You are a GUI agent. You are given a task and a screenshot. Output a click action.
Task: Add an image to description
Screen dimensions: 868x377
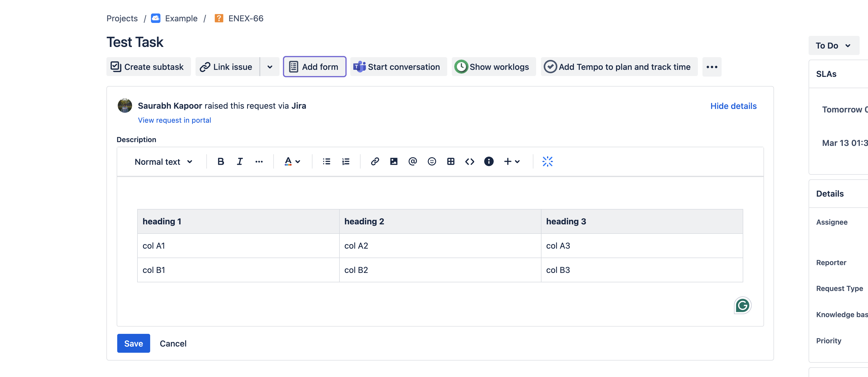(393, 162)
